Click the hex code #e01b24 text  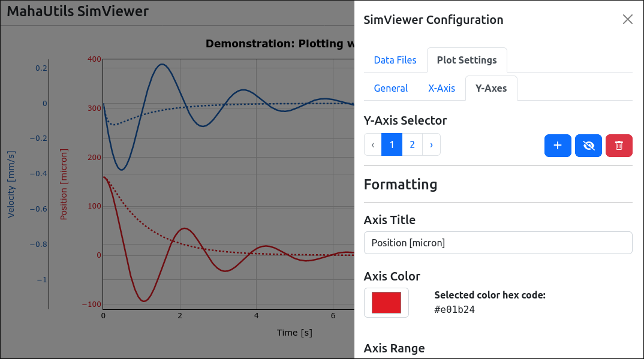click(x=455, y=309)
